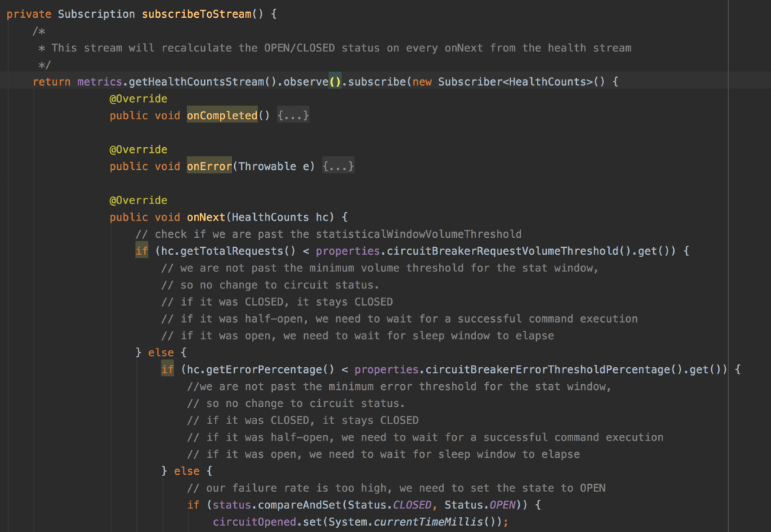
Task: Click the doc comment about OPEN/CLOSED status
Action: click(x=334, y=48)
